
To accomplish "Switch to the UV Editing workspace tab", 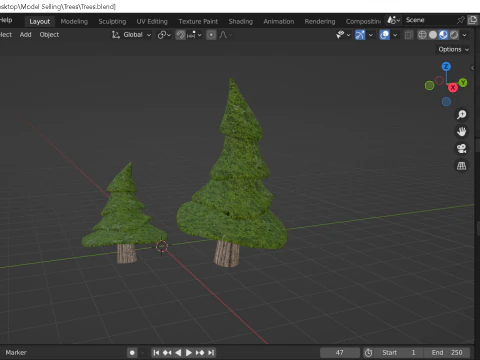I will pos(152,21).
